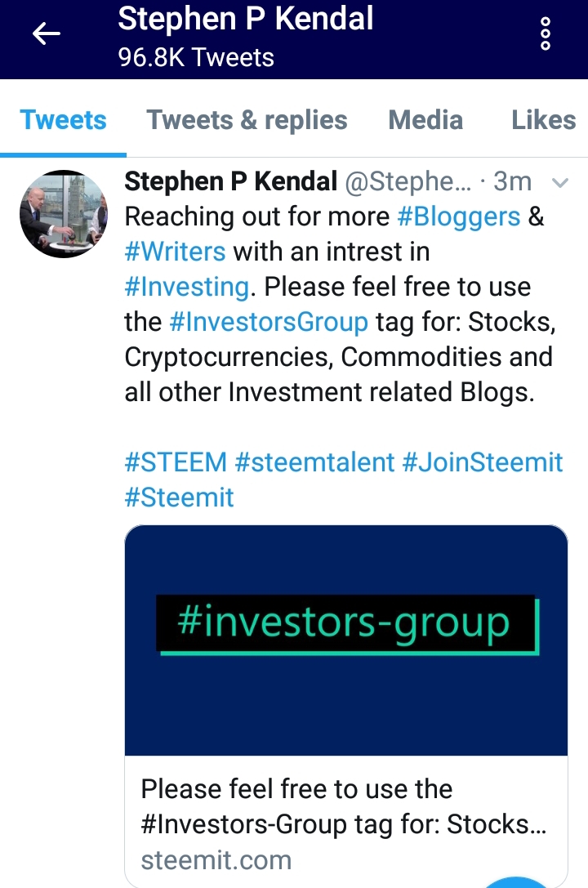Open the #Investing hashtag link
The width and height of the screenshot is (588, 888).
(187, 287)
